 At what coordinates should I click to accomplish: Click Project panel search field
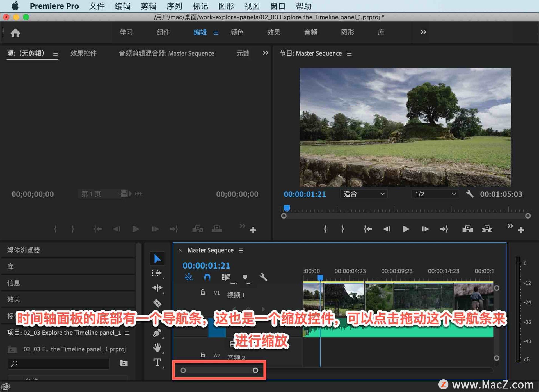tap(59, 364)
